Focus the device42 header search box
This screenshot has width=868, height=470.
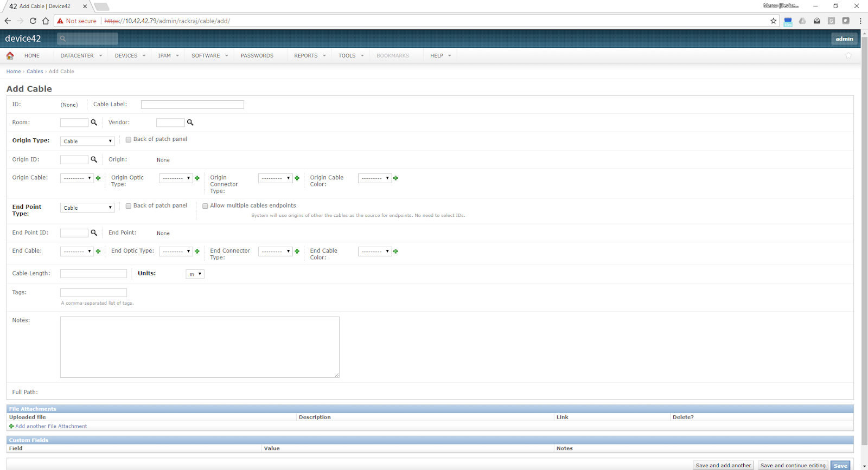tap(87, 38)
